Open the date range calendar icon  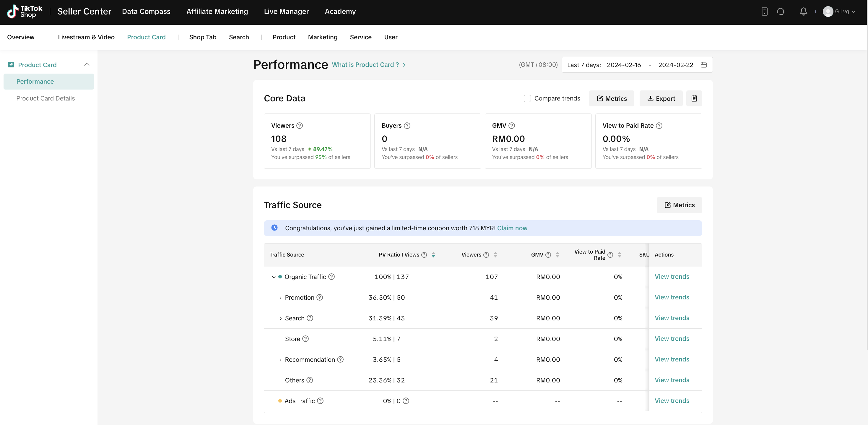coord(703,65)
